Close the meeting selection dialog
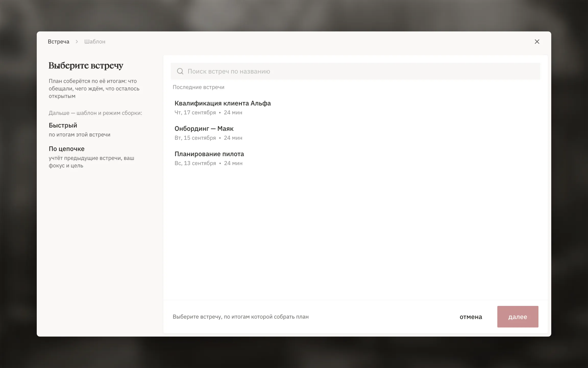Screen dimensions: 588x368 tap(537, 42)
